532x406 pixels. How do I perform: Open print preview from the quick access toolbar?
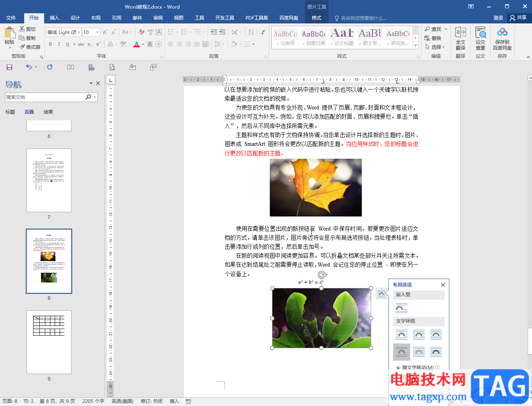point(112,67)
